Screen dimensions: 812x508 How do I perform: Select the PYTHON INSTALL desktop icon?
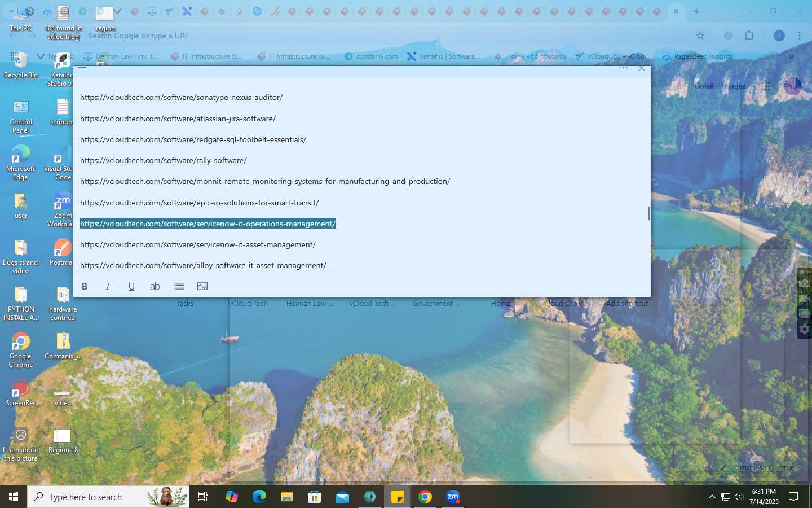21,304
